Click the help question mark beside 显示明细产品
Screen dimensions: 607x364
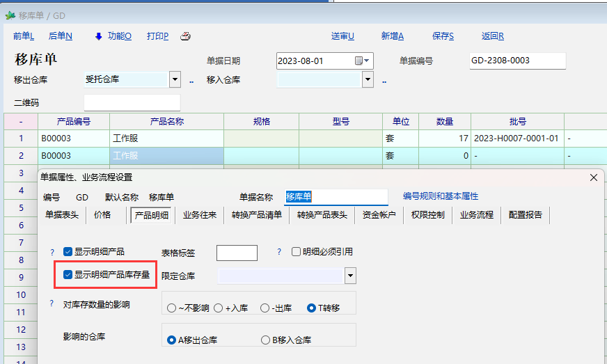tap(52, 252)
